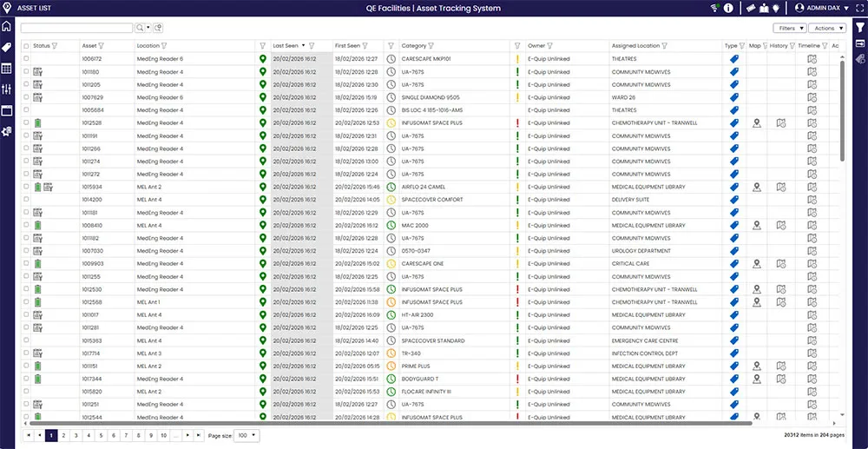This screenshot has height=449, width=868.
Task: Open the funnel filter panel on right sidebar
Action: pyautogui.click(x=860, y=28)
